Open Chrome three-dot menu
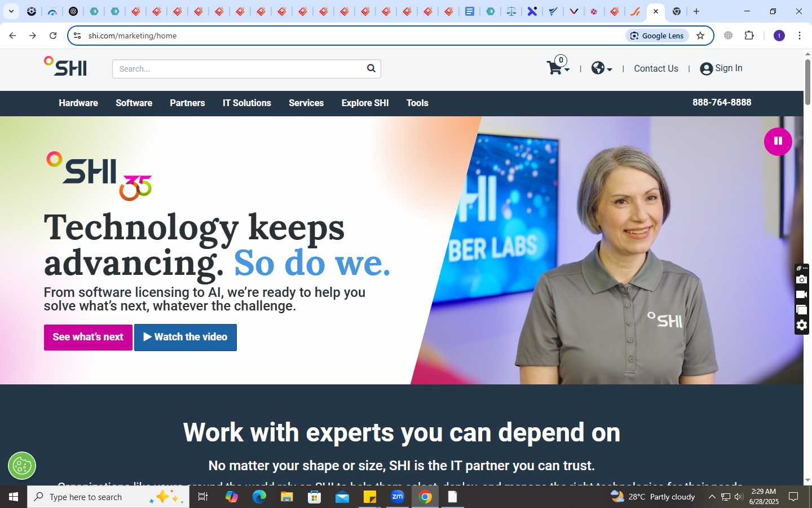812x508 pixels. pyautogui.click(x=800, y=36)
